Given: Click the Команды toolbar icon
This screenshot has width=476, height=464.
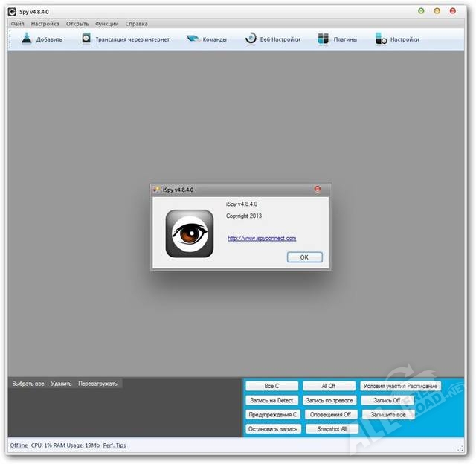Looking at the screenshot, I should (193, 39).
